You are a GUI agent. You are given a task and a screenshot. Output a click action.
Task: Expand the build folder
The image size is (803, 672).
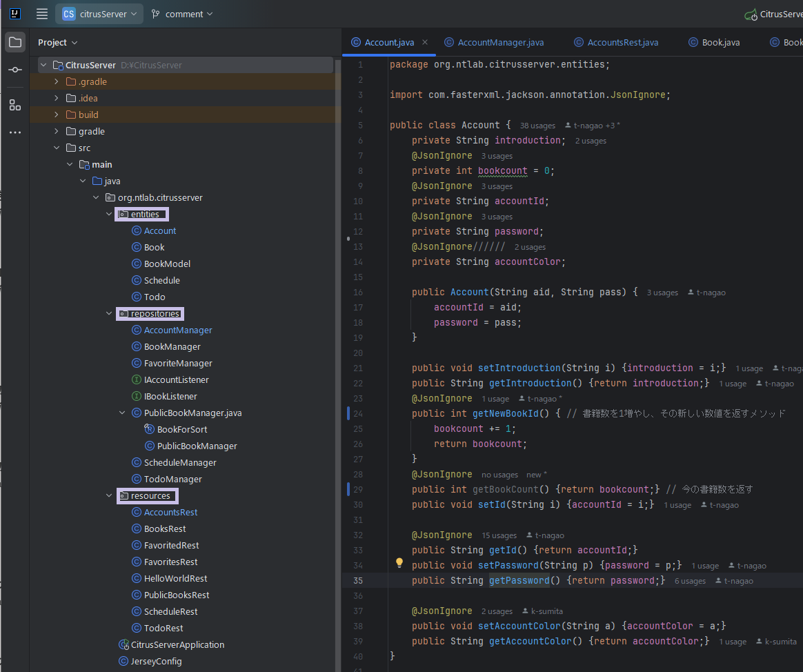57,115
